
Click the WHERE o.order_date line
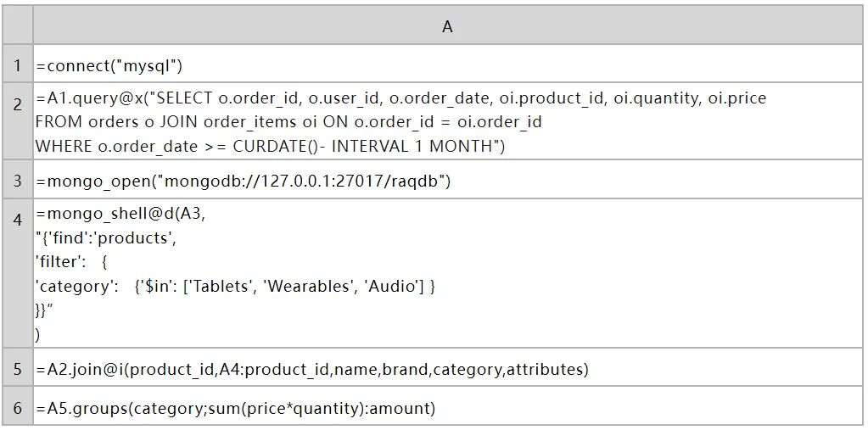[270, 146]
